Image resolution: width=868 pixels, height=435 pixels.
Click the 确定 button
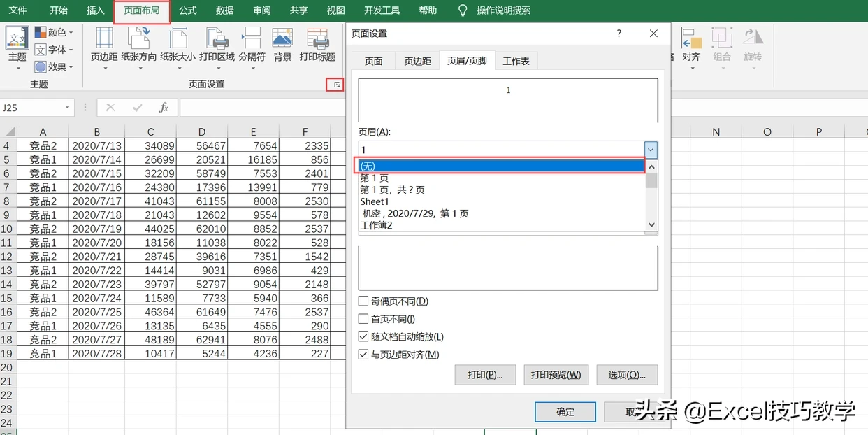point(565,412)
